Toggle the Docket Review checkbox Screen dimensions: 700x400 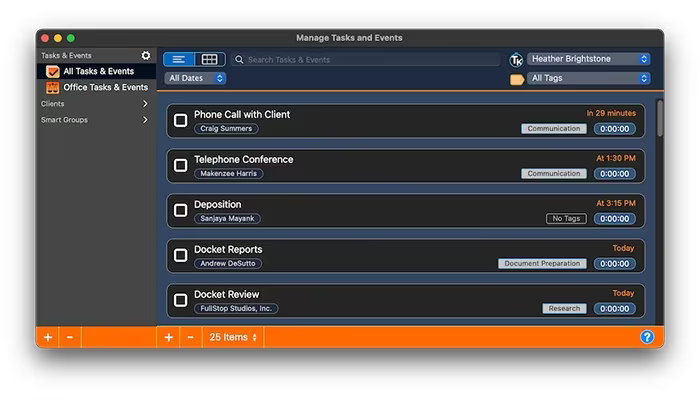coord(180,300)
